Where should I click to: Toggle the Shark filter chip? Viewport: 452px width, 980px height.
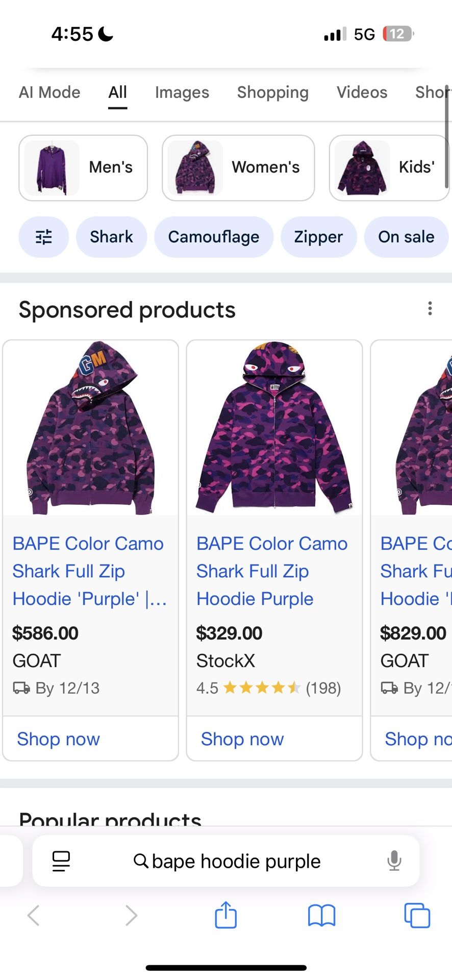click(111, 237)
